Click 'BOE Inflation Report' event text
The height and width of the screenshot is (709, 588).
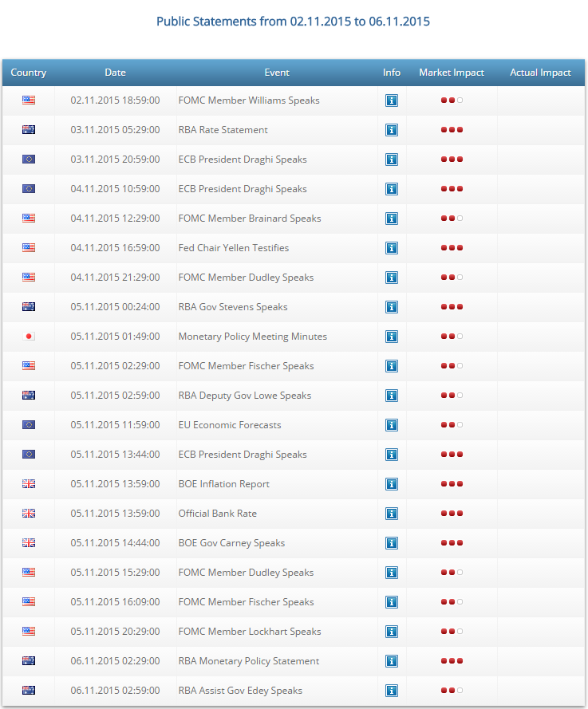(224, 484)
